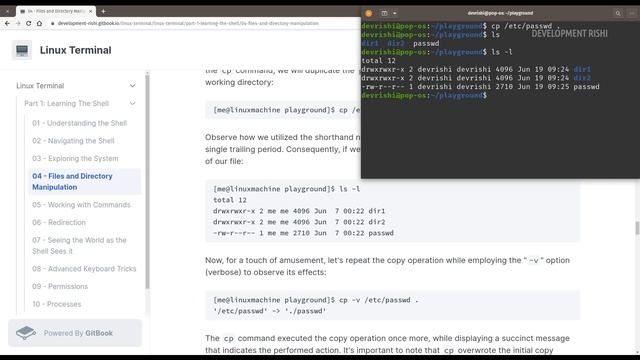The width and height of the screenshot is (640, 360).
Task: Click 'total 12' in the terminal
Action: [378, 61]
